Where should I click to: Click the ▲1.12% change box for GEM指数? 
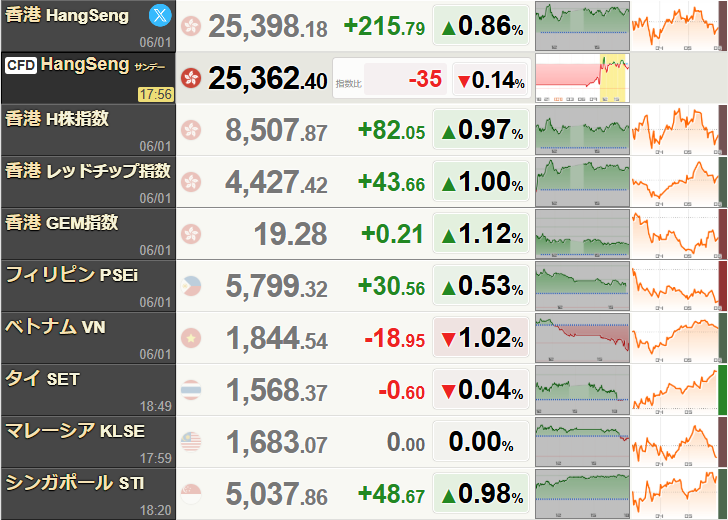click(481, 234)
